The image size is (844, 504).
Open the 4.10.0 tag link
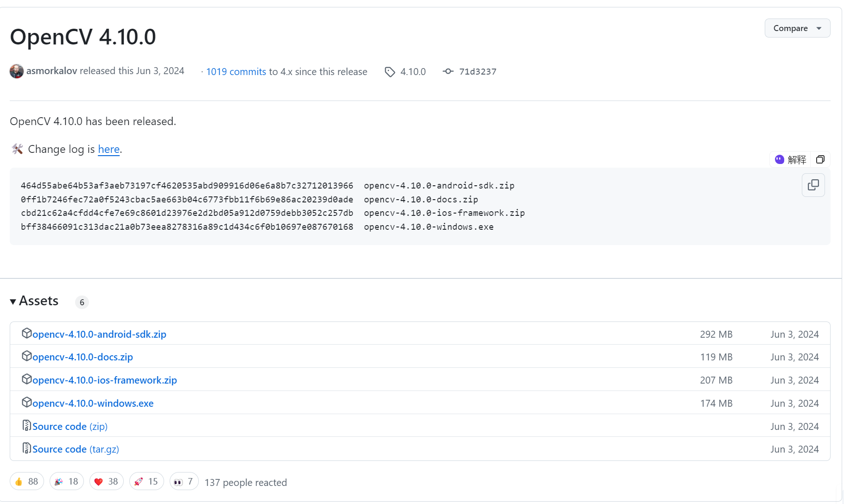pyautogui.click(x=413, y=72)
